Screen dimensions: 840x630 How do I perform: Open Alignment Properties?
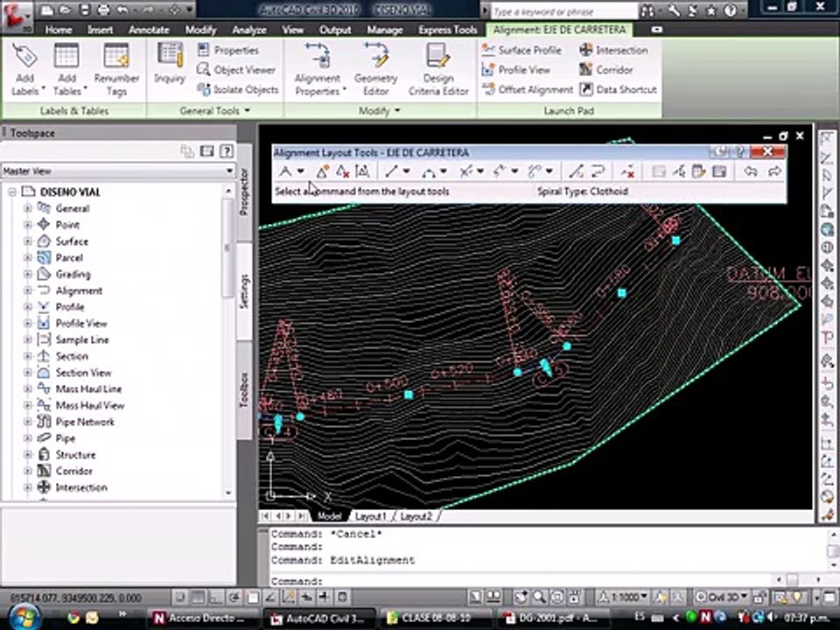318,70
